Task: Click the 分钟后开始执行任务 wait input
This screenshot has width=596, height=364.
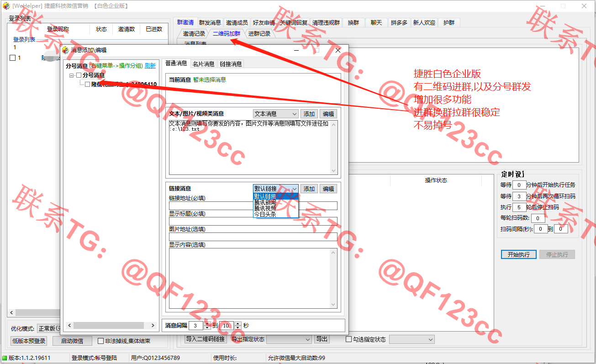Action: [519, 185]
